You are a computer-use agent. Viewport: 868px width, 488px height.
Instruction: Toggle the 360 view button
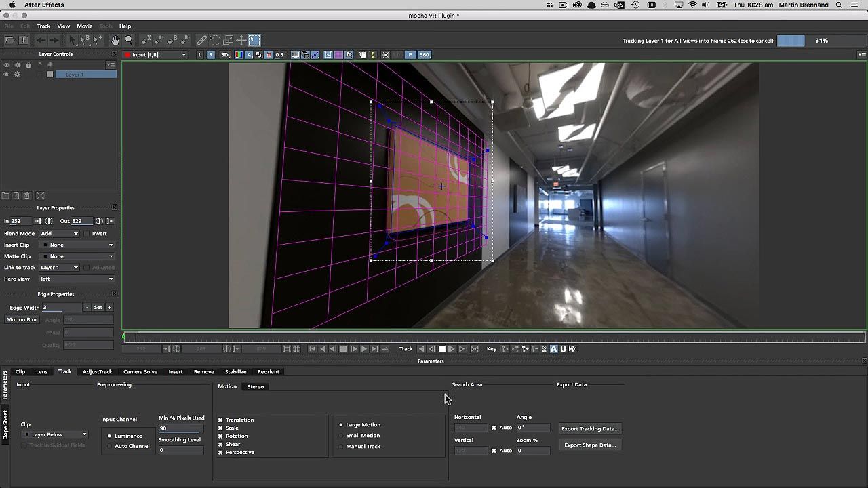[x=424, y=55]
